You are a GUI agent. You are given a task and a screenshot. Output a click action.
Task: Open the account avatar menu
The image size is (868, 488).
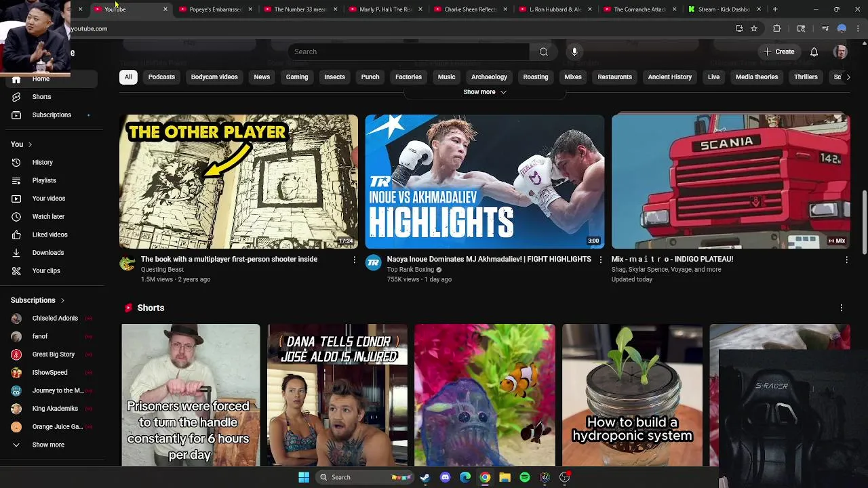(x=840, y=52)
